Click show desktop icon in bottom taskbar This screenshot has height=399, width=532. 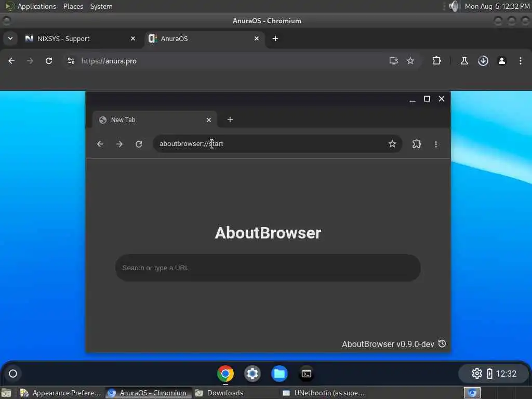coord(6,393)
